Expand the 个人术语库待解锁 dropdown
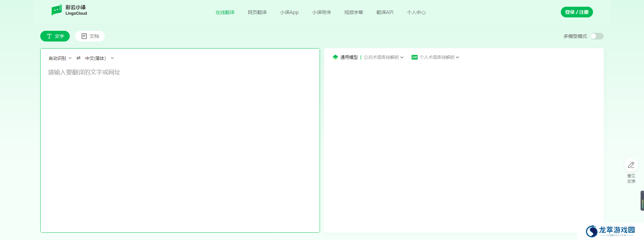This screenshot has height=240, width=644. [x=439, y=57]
